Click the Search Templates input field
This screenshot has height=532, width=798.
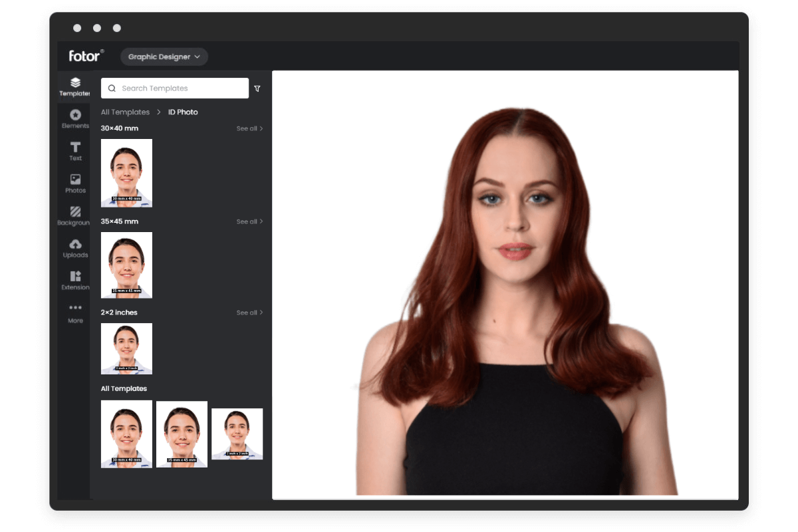click(174, 88)
